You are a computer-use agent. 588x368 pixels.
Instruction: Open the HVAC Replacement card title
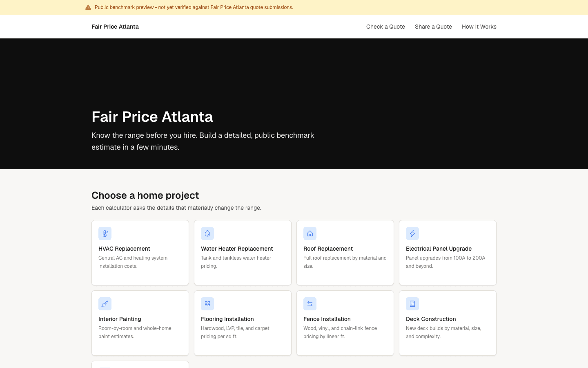pyautogui.click(x=124, y=249)
